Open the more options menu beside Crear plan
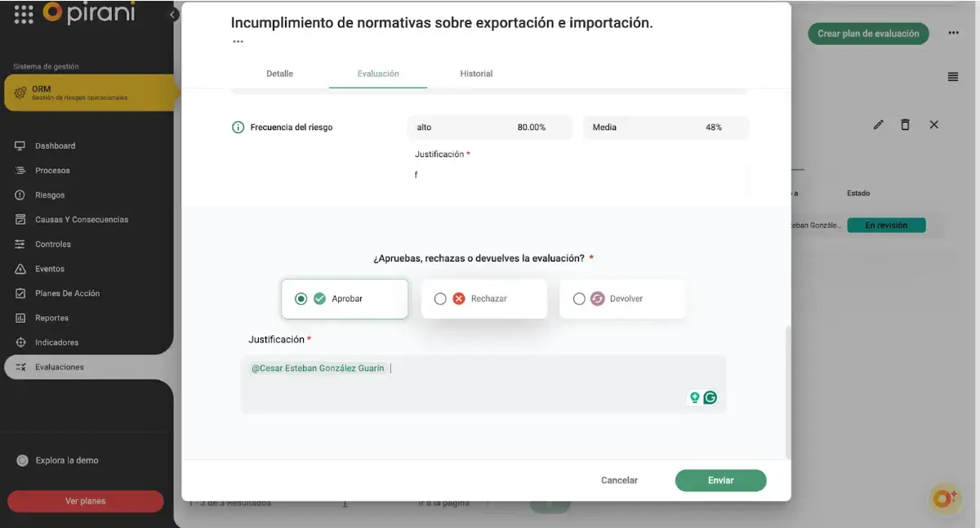The image size is (980, 528). [953, 34]
